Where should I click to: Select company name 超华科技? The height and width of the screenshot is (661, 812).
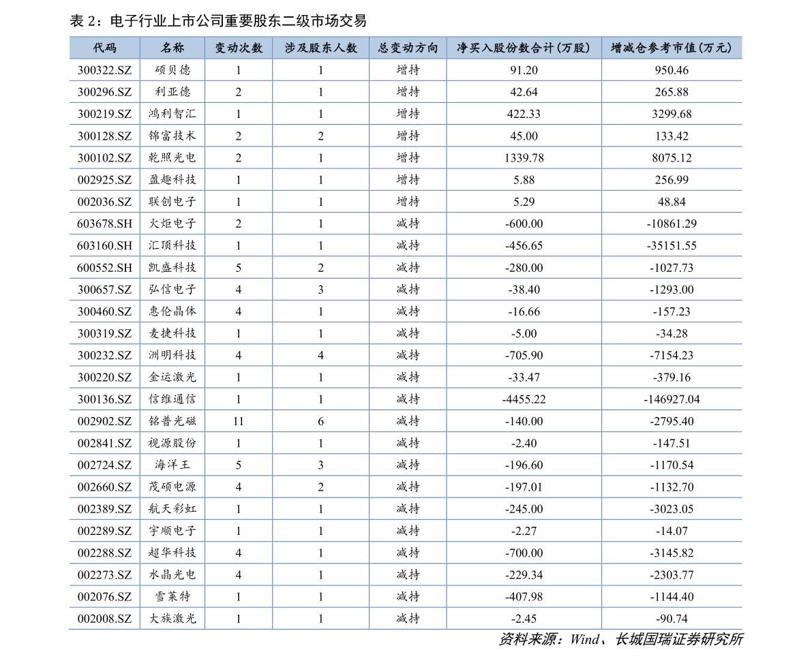click(172, 552)
